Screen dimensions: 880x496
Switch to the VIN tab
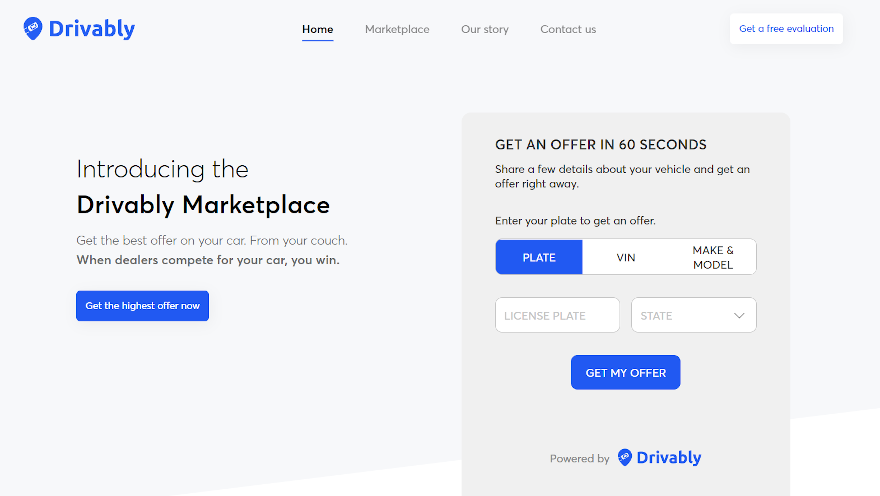tap(626, 257)
